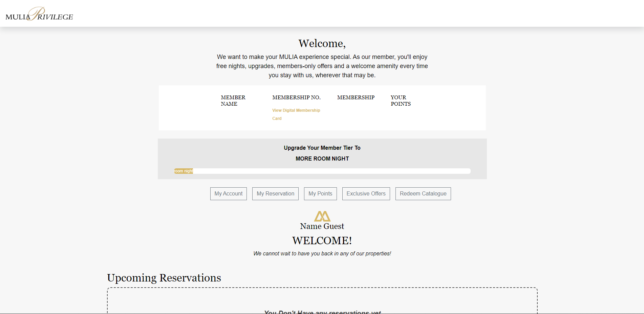This screenshot has width=644, height=314.
Task: Click the MEMBERSHIP column label
Action: (356, 97)
